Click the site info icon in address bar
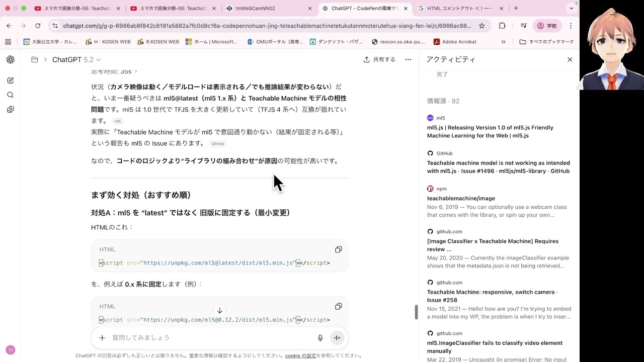Image resolution: width=644 pixels, height=362 pixels. [x=54, y=26]
